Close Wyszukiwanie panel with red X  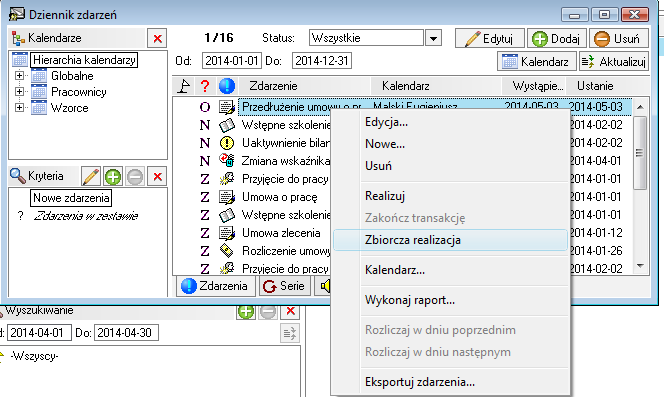coord(290,311)
